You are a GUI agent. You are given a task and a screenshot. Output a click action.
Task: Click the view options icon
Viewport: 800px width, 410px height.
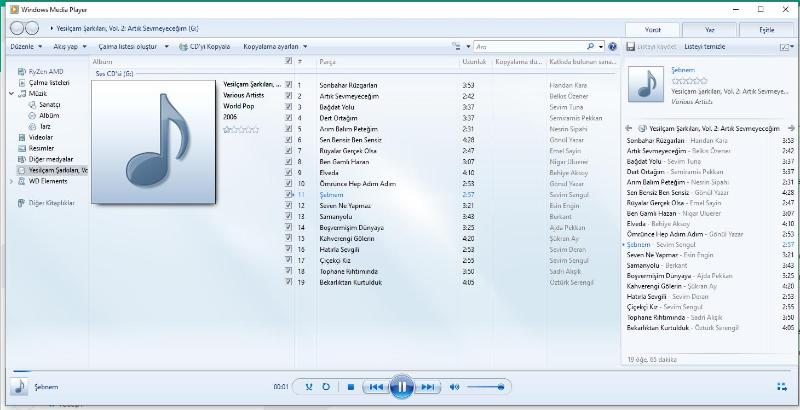(x=456, y=46)
